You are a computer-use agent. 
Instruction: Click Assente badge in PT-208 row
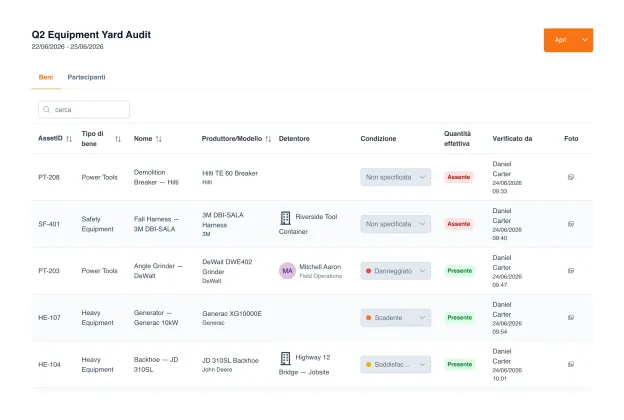tap(458, 177)
